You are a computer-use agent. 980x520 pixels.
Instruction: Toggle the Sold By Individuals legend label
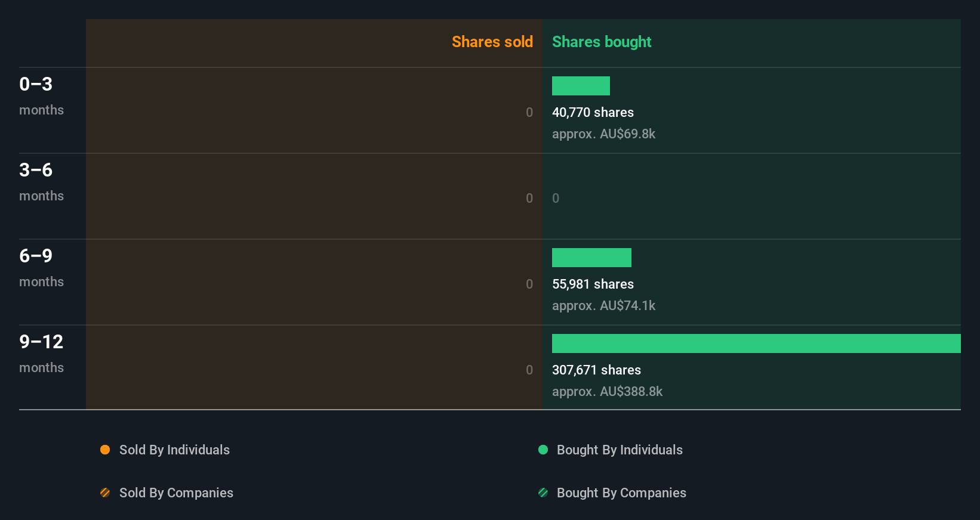pyautogui.click(x=174, y=450)
